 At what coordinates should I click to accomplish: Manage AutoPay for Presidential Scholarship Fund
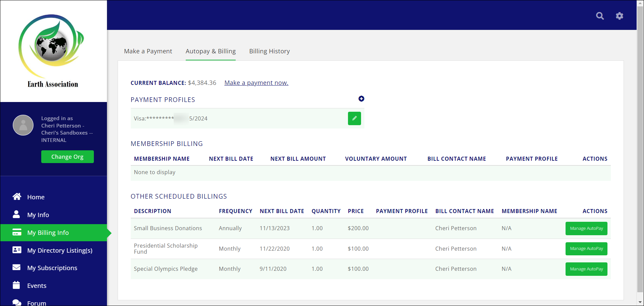click(586, 249)
